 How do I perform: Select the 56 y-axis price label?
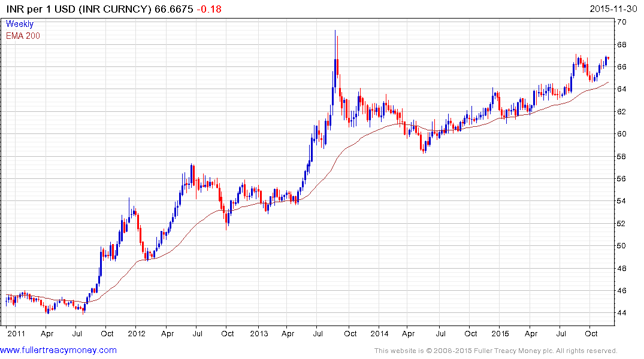tap(622, 179)
